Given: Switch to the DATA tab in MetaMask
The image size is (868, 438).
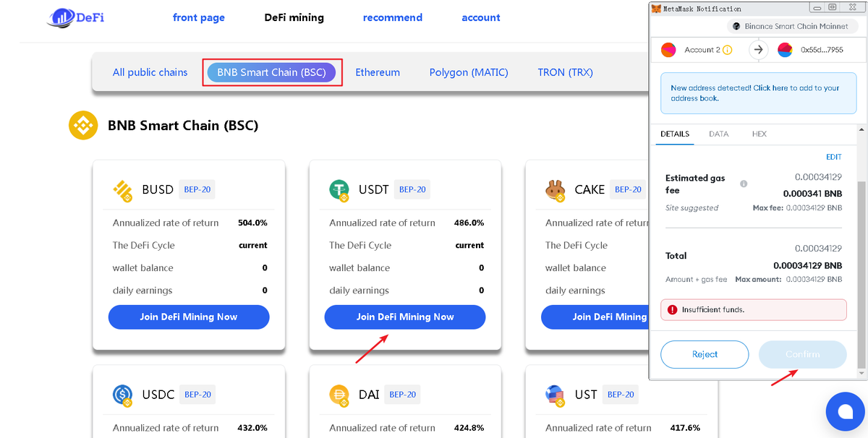Looking at the screenshot, I should pyautogui.click(x=719, y=134).
